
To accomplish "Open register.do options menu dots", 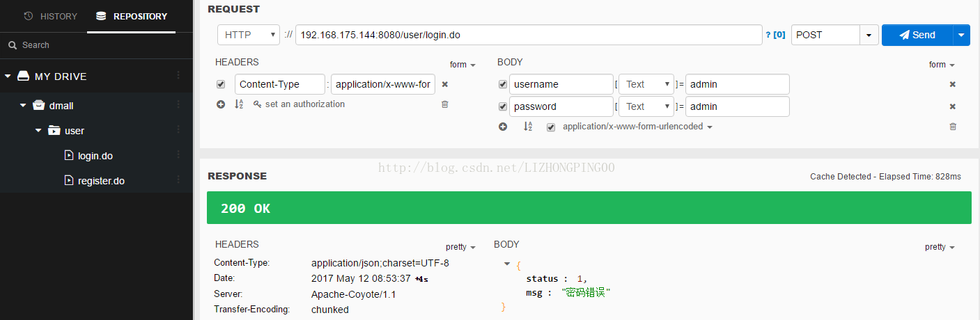I will click(x=178, y=180).
